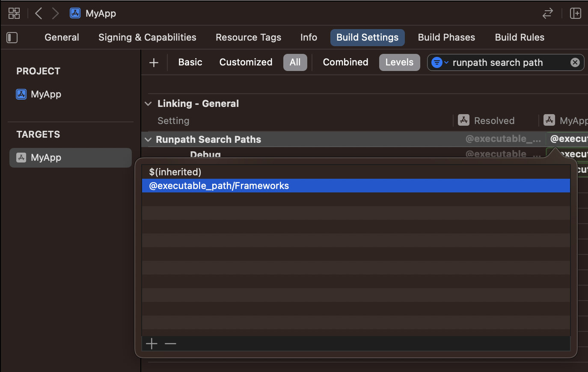Screen dimensions: 588x372
Task: Go back with the left chevron
Action: [39, 13]
